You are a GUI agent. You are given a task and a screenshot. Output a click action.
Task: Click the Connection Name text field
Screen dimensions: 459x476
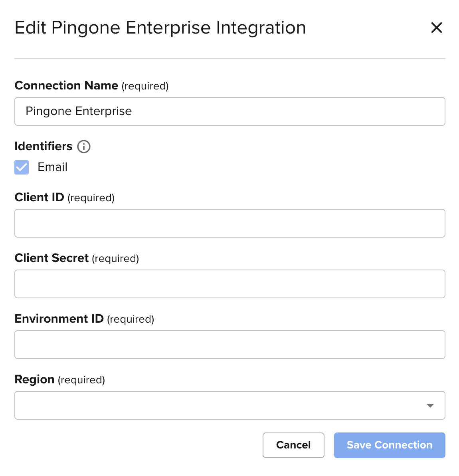(229, 111)
